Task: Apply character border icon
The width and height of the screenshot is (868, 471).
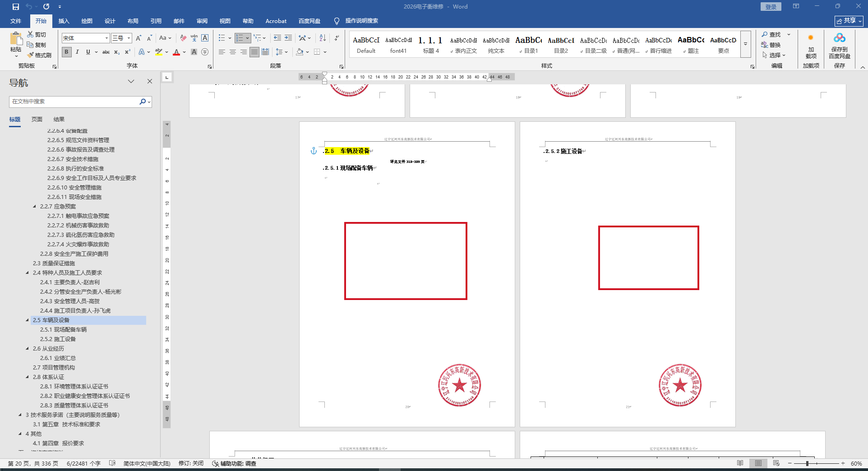Action: point(205,38)
